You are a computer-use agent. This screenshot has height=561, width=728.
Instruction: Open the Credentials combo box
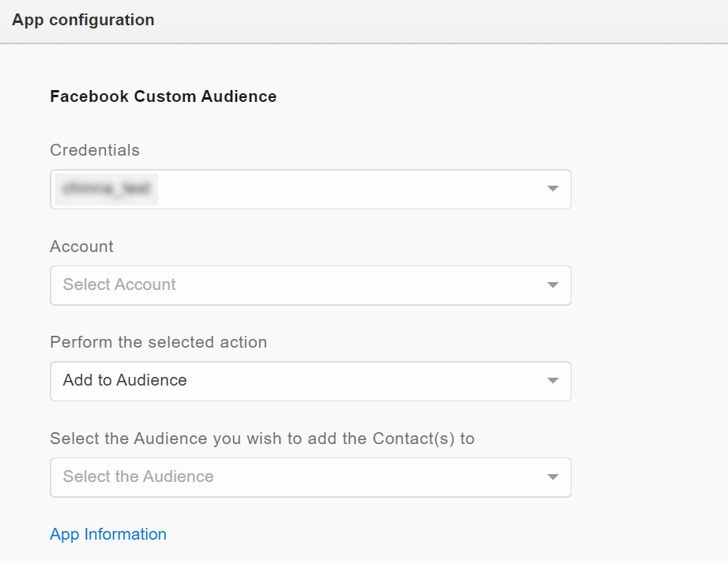click(332, 190)
